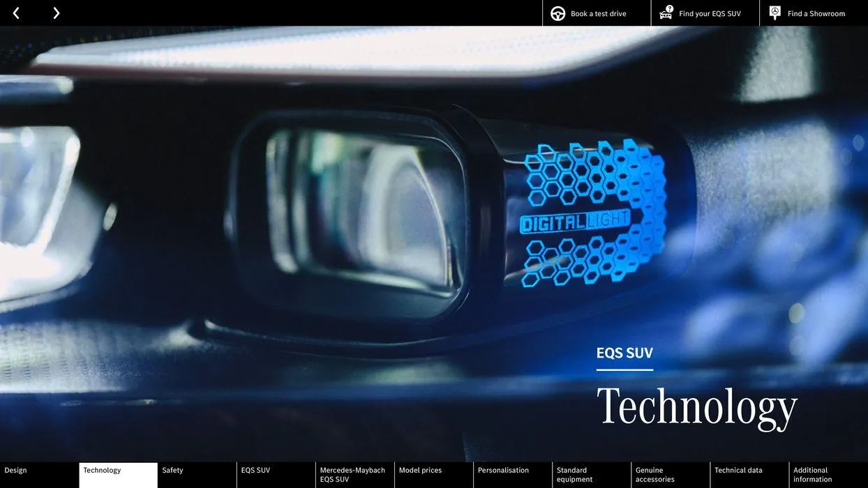Switch to the Design tab

[39, 475]
